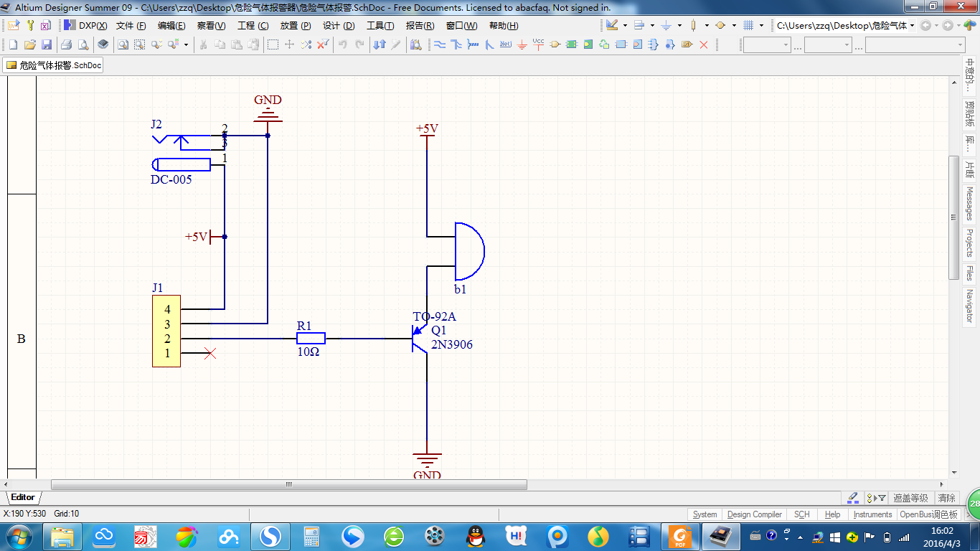Expand the grids dropdown arrow
Image resolution: width=980 pixels, height=551 pixels.
pyautogui.click(x=761, y=25)
